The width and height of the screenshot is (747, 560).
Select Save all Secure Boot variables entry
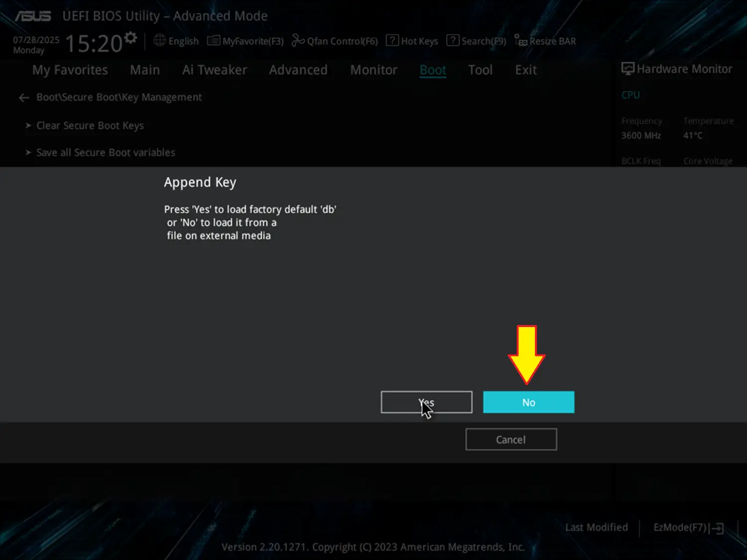(106, 152)
